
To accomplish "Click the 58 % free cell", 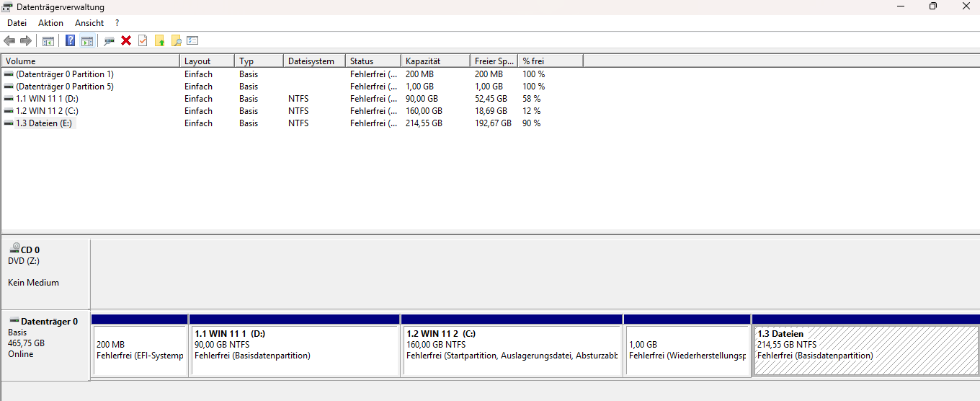I will 532,99.
